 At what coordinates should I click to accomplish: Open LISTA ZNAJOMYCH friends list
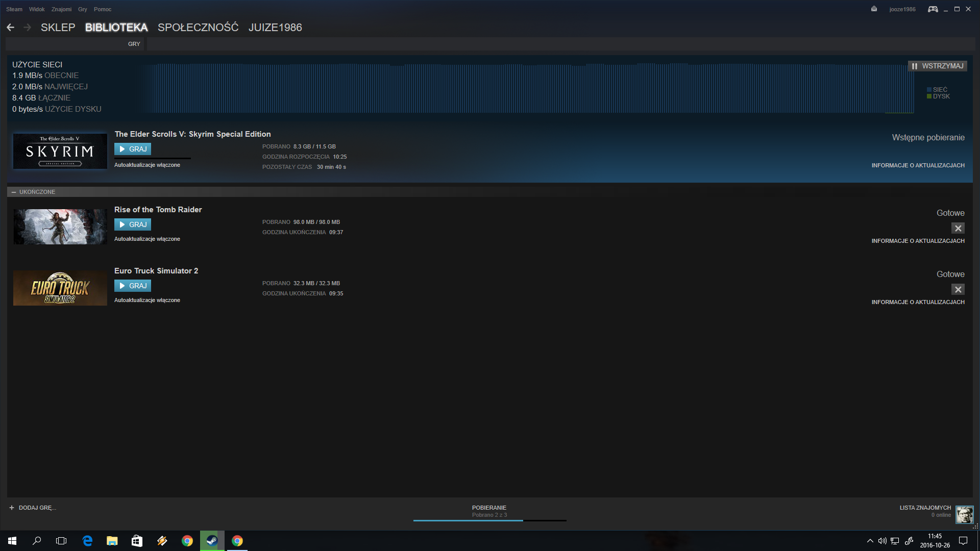[x=925, y=508]
